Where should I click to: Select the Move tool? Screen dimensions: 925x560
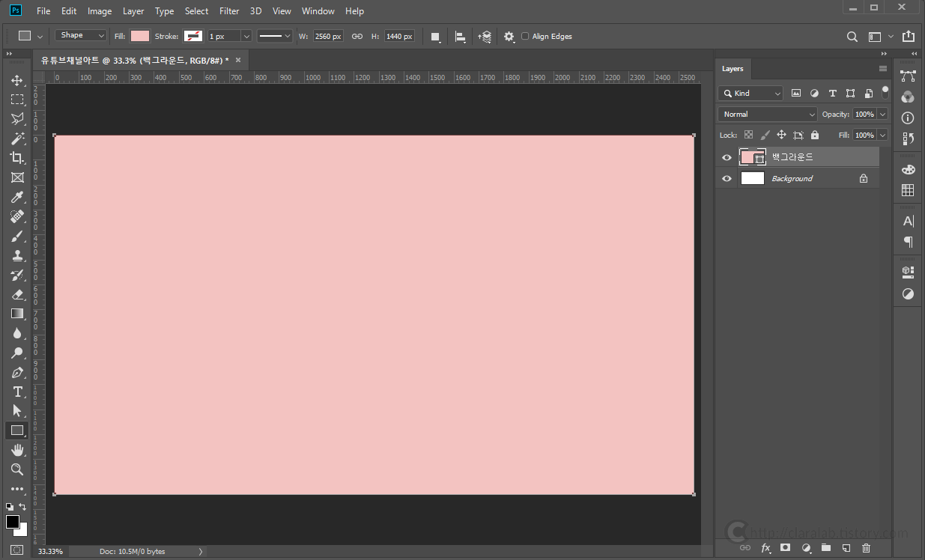tap(16, 80)
